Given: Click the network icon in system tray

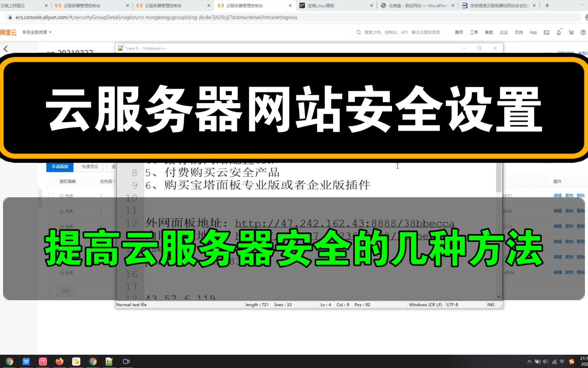Looking at the screenshot, I should [554, 362].
